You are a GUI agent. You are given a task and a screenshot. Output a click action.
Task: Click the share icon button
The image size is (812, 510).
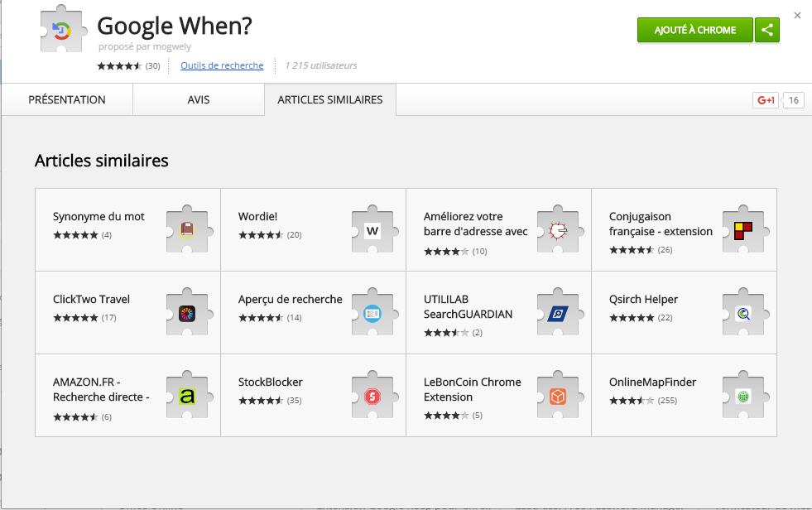(x=767, y=30)
